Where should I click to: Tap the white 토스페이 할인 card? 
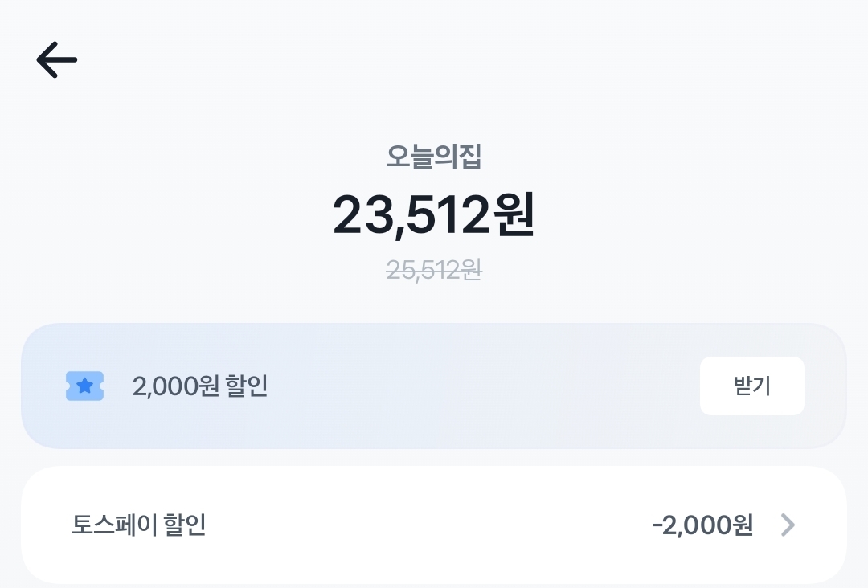point(434,525)
